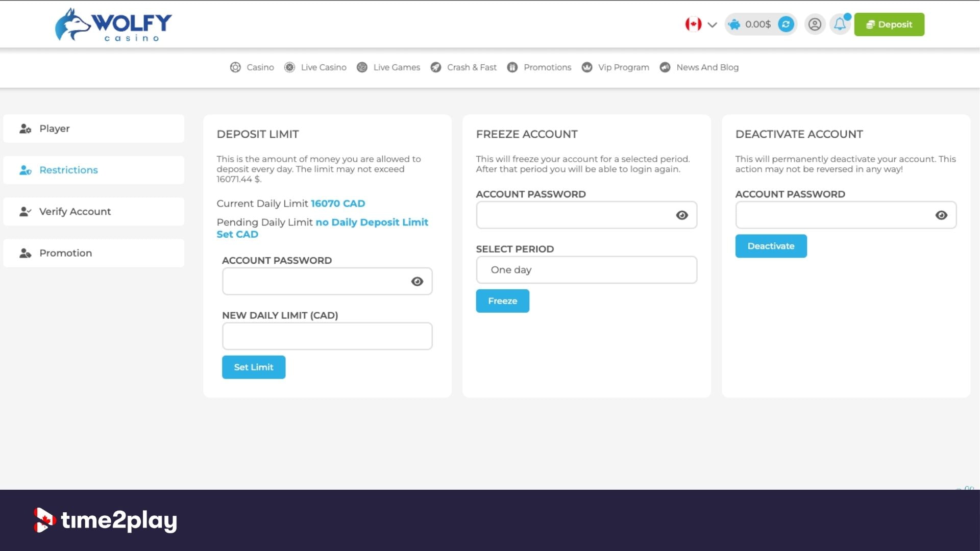The image size is (980, 551).
Task: Click the News And Blog megaphone icon
Action: [665, 67]
